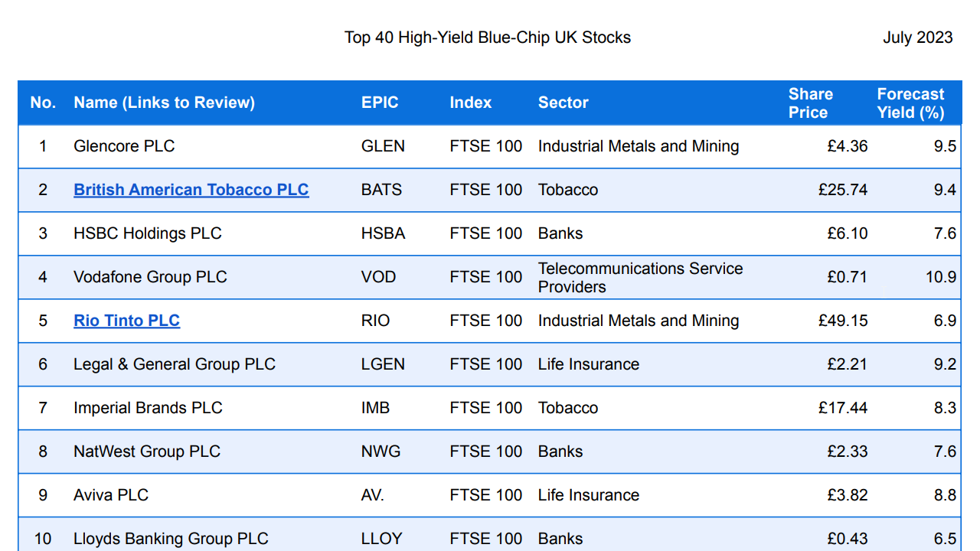Click the document title "Top 40 High-Yield Blue-Chip UK Stocks"
Image resolution: width=980 pixels, height=551 pixels.
click(x=488, y=37)
